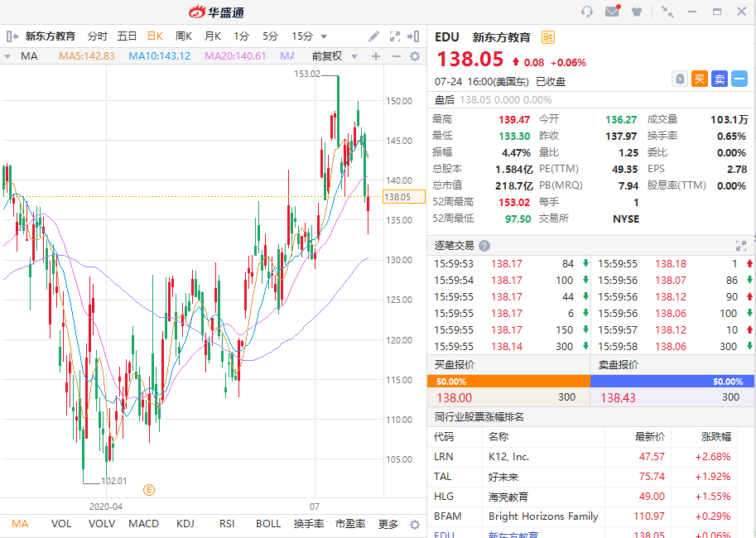Switch to 五日 five-day chart
Screen dimensions: 756x538
click(x=127, y=36)
